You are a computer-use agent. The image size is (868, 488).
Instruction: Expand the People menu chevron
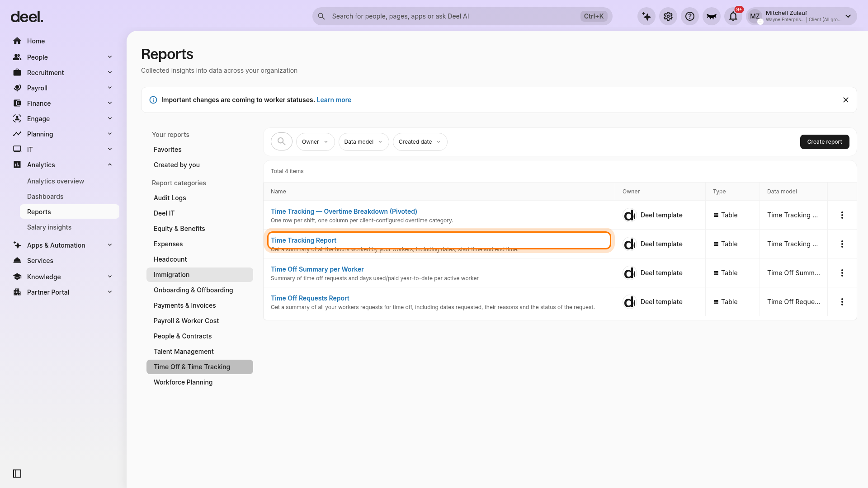[110, 57]
